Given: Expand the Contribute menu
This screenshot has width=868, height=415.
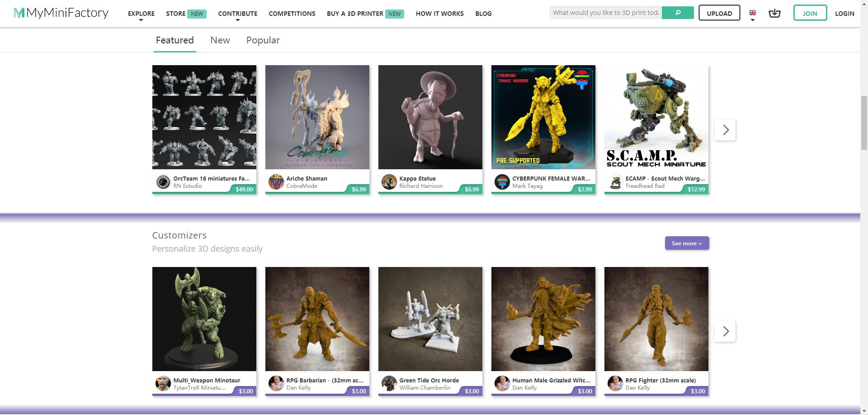Looking at the screenshot, I should tap(237, 14).
